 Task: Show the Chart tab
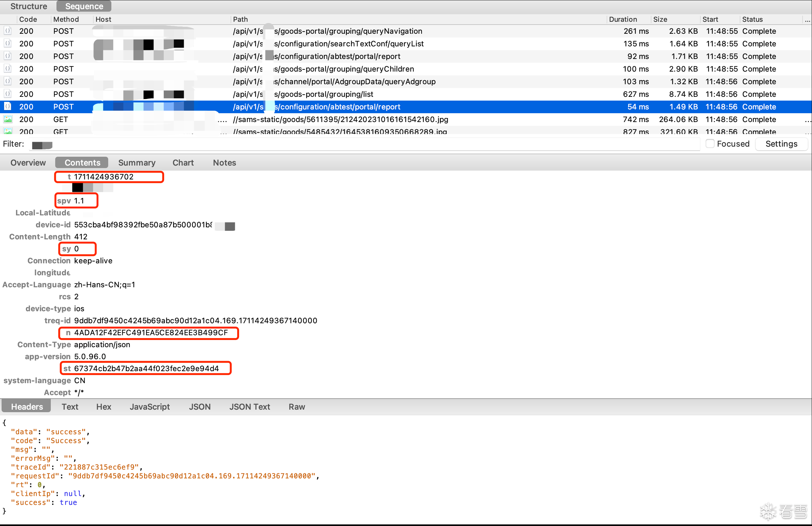183,163
